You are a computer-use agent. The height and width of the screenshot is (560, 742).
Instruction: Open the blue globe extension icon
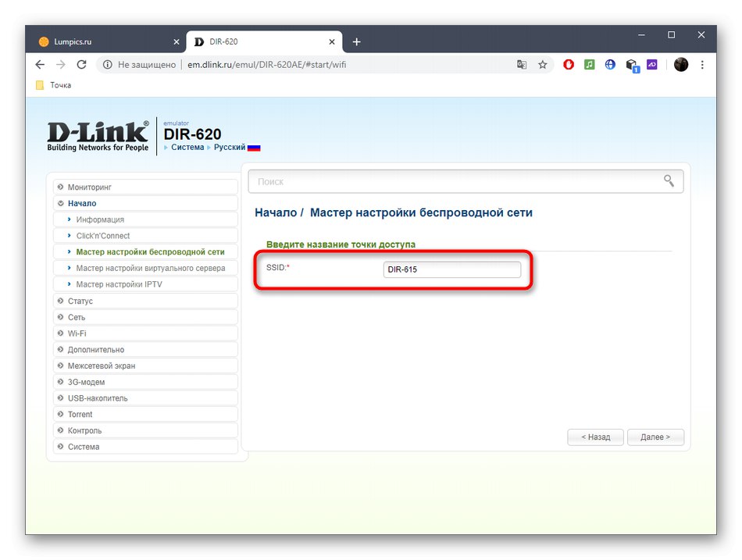[610, 65]
